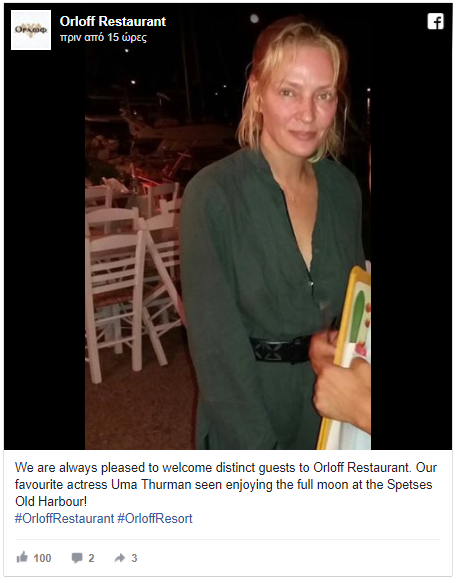
Task: Click the speech bubble comment icon
Action: pos(77,558)
